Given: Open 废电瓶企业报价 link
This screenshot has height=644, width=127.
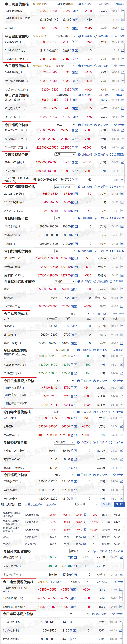Looking at the screenshot, I should tap(42, 66).
